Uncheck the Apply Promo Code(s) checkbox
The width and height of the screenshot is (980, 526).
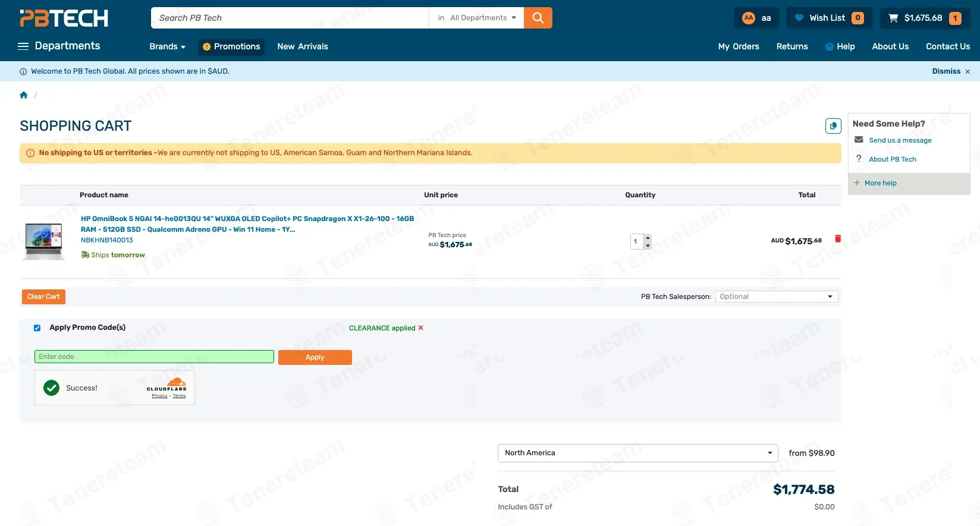(37, 328)
